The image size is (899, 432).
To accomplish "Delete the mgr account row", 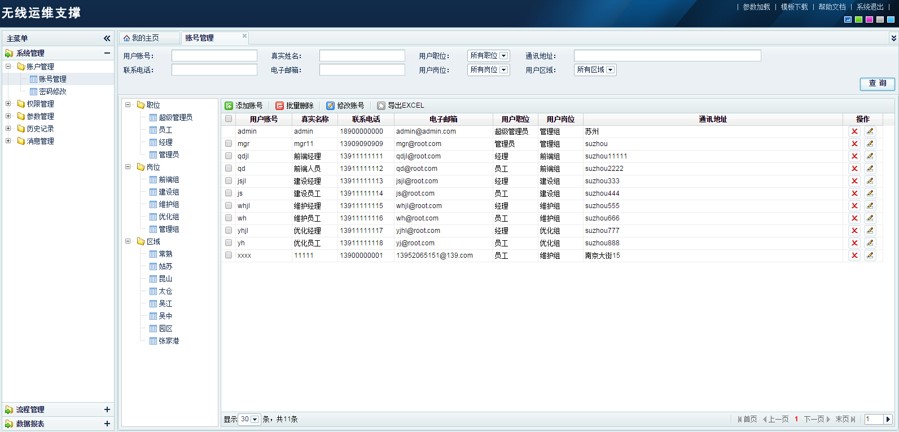I will (854, 143).
